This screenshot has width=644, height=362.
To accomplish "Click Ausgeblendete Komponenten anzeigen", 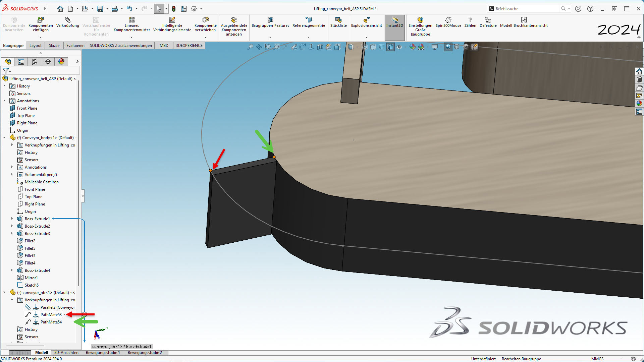I will [234, 26].
